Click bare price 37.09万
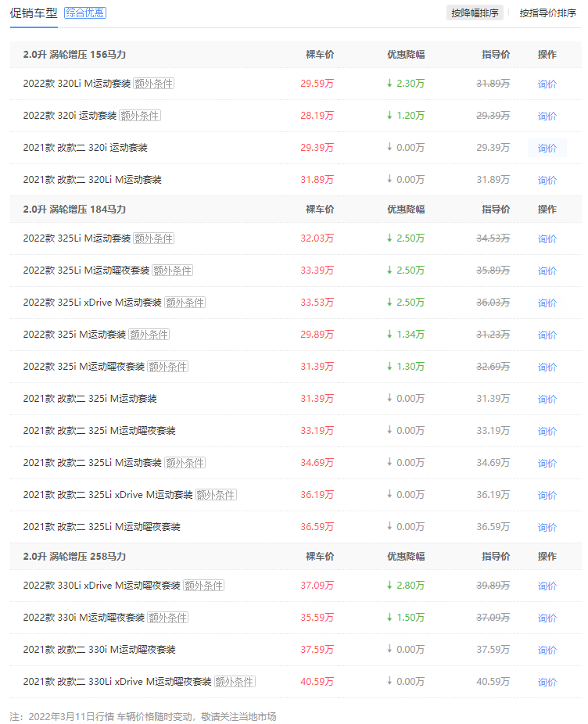588x724 pixels. coord(317,586)
